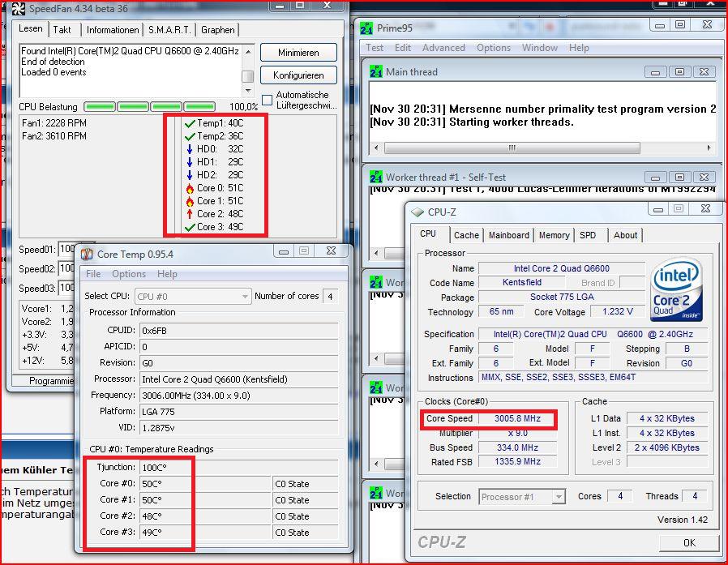Click the flame icon beside Core 0
This screenshot has height=565, width=728.
pyautogui.click(x=190, y=188)
